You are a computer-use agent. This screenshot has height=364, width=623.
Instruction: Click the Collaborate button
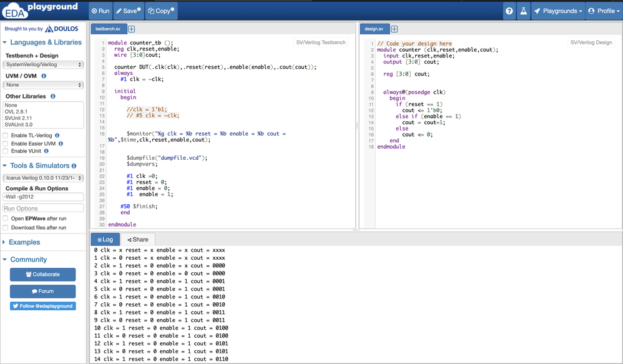pyautogui.click(x=42, y=274)
